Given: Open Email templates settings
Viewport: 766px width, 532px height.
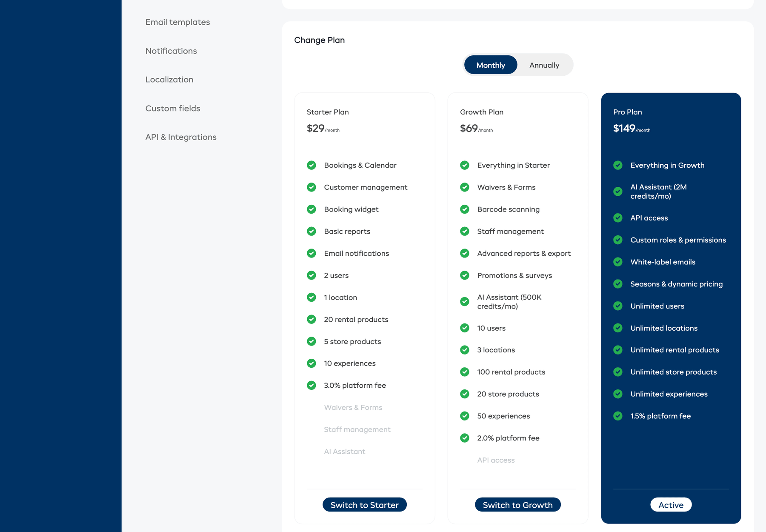Looking at the screenshot, I should (177, 22).
